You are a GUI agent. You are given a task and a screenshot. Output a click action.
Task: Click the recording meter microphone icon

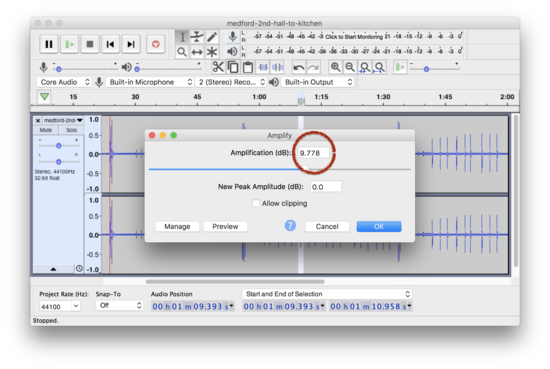[232, 36]
